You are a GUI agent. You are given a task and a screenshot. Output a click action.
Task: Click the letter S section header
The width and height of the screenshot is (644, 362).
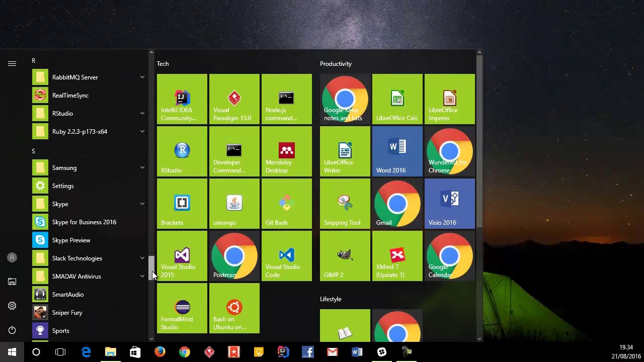[x=33, y=151]
